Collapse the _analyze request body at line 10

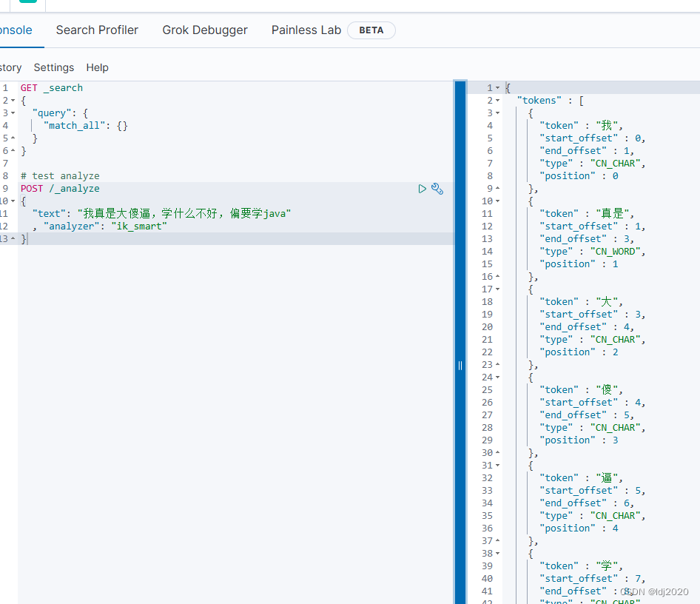pos(13,201)
